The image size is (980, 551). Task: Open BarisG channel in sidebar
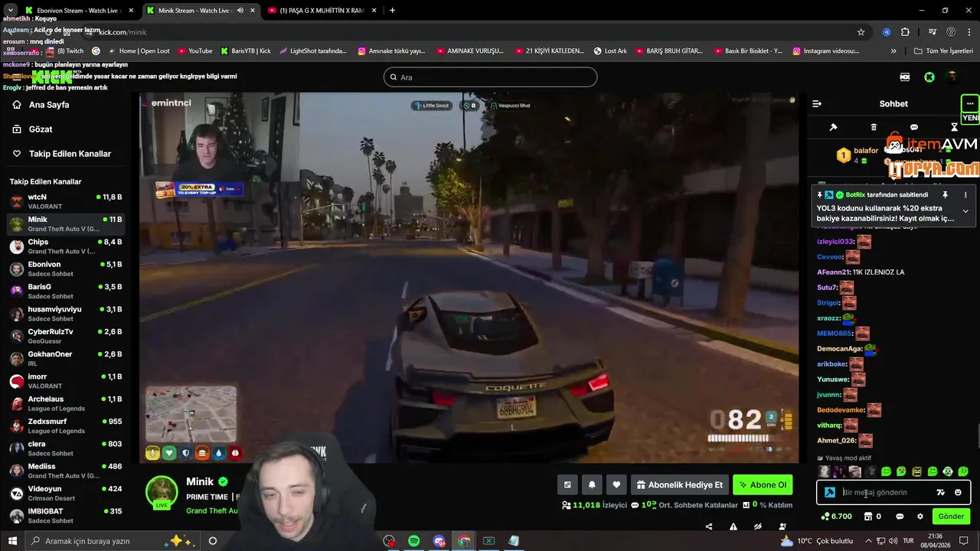[65, 292]
